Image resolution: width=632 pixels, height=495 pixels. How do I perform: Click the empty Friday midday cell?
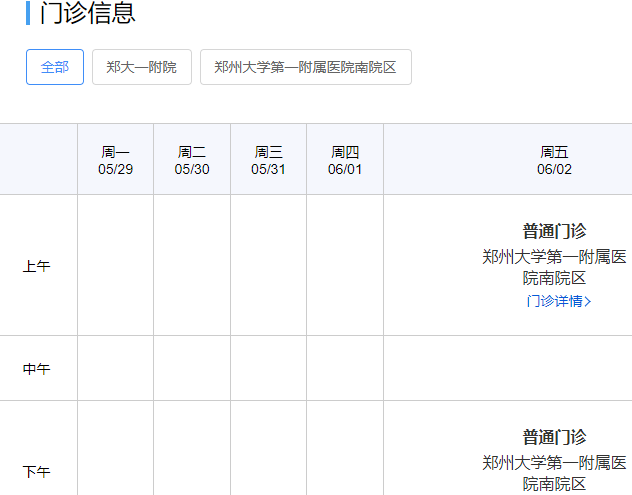[x=507, y=368]
